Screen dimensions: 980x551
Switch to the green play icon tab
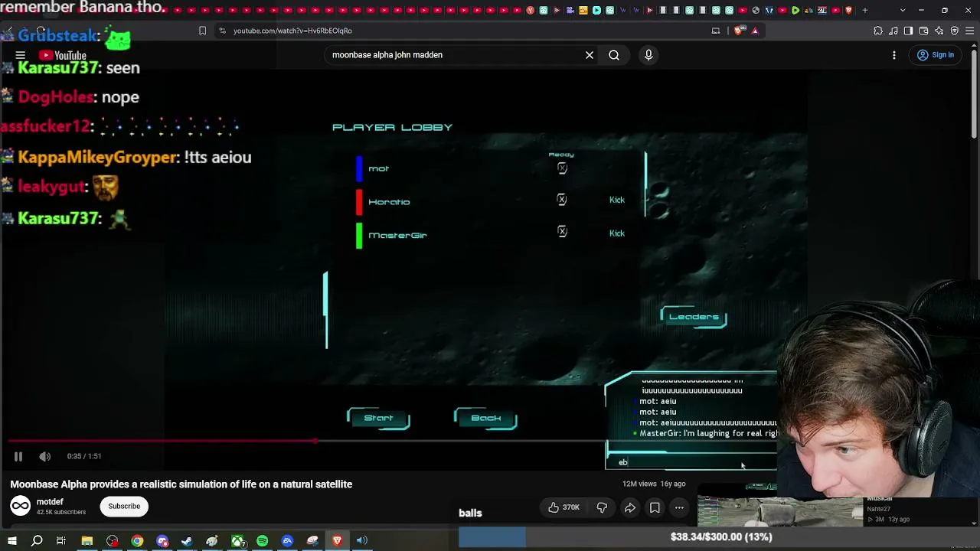tap(795, 10)
